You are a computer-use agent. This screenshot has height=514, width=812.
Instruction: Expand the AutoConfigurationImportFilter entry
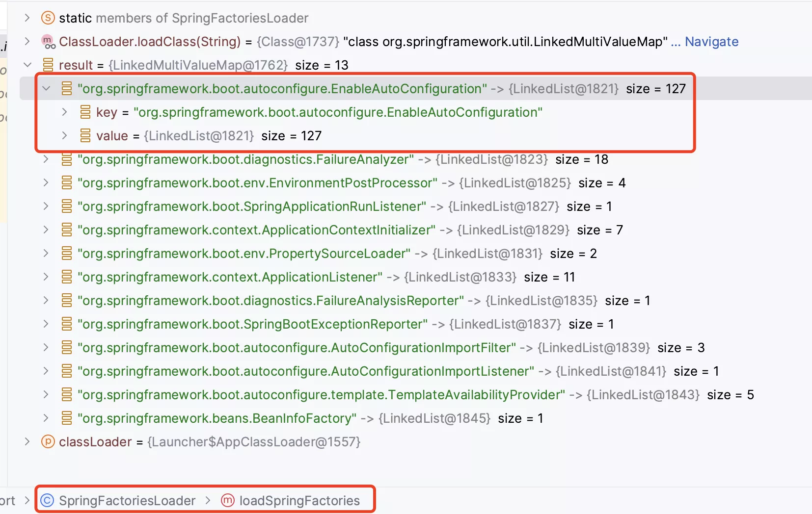point(46,348)
